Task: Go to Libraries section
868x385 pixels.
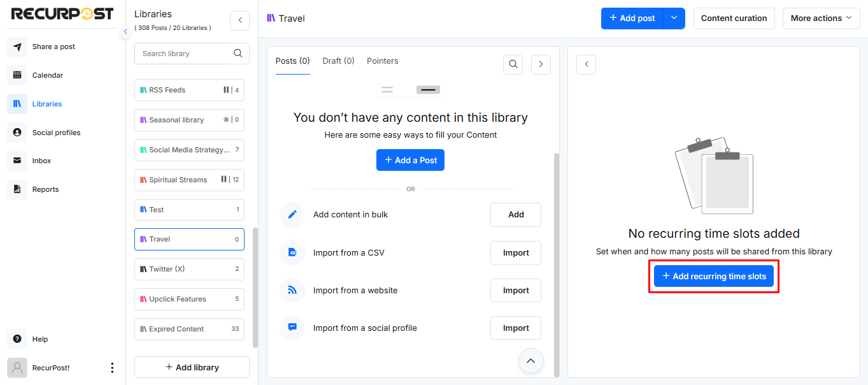Action: pos(47,104)
